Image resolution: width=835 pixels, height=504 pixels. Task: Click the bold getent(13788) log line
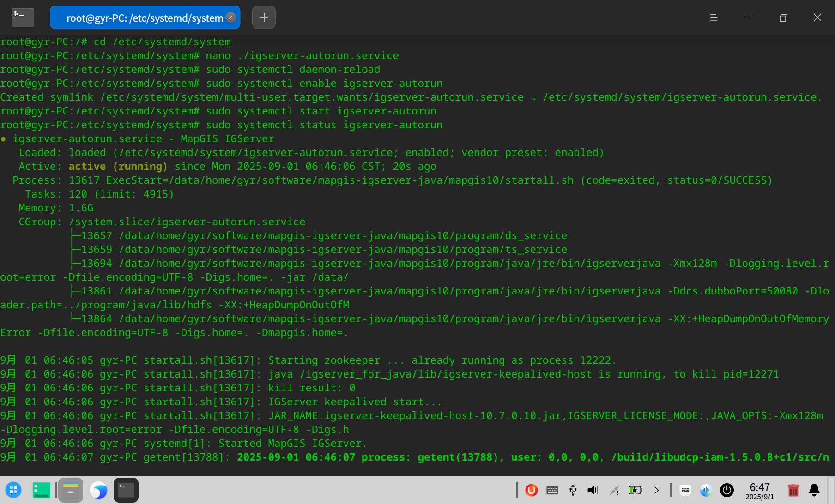(415, 457)
